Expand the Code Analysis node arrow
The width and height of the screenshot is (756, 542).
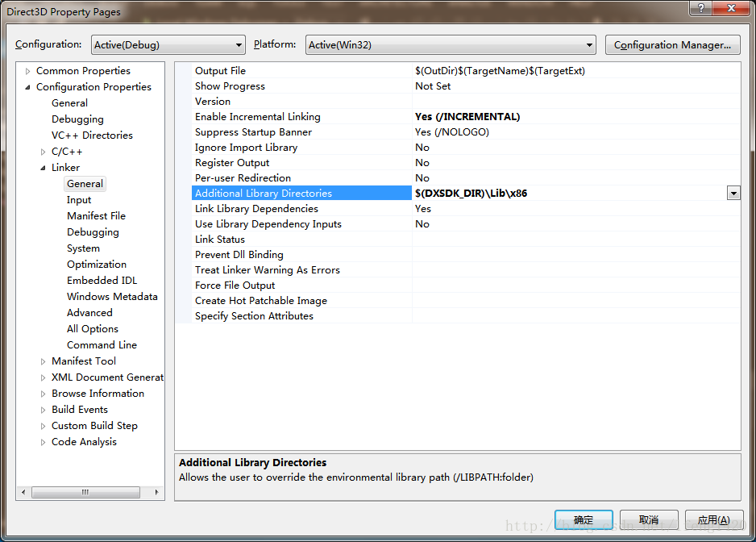[43, 442]
